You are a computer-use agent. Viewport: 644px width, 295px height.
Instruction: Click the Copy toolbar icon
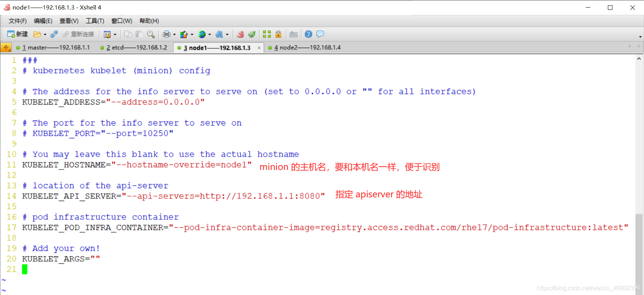[x=128, y=34]
